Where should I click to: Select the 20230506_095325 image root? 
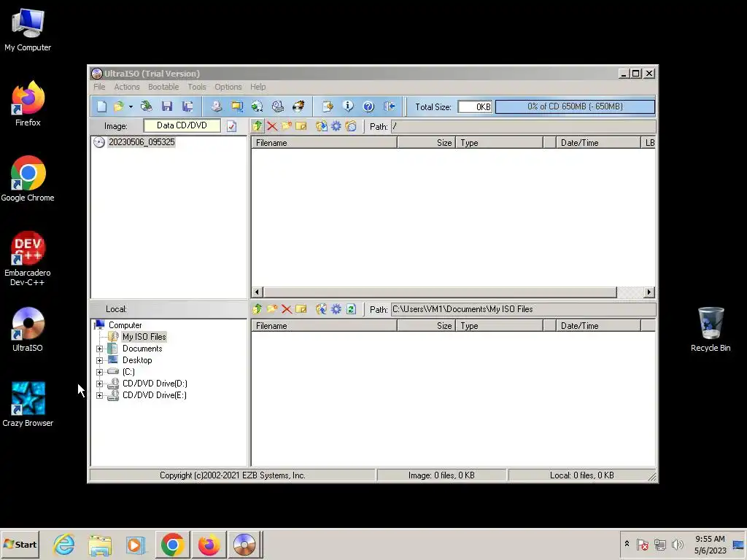(x=142, y=142)
